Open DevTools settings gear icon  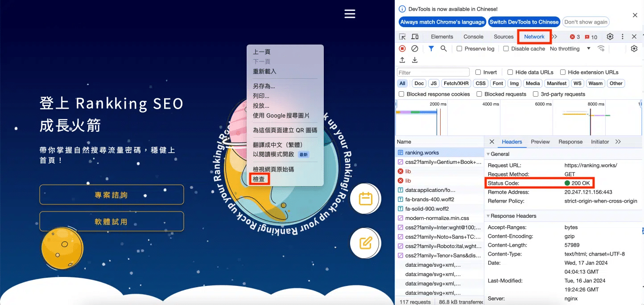[610, 37]
